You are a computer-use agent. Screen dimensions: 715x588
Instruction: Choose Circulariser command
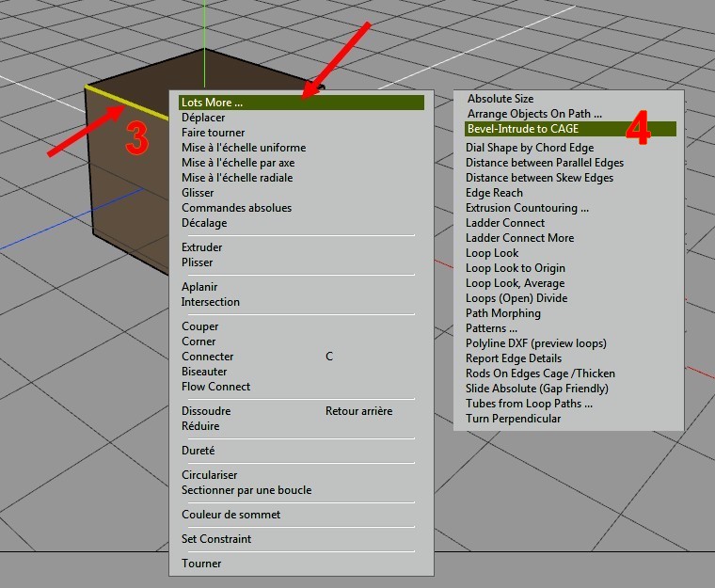tap(209, 475)
